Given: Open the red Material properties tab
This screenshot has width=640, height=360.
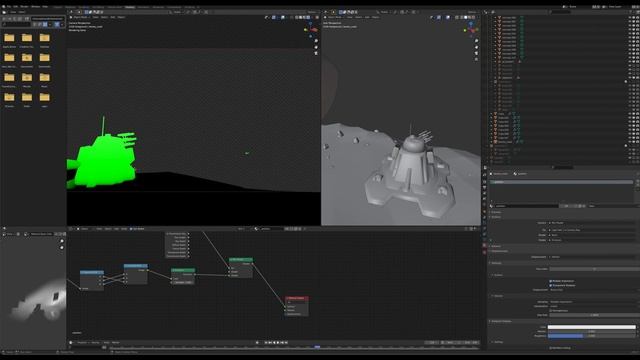Looking at the screenshot, I should [x=484, y=245].
